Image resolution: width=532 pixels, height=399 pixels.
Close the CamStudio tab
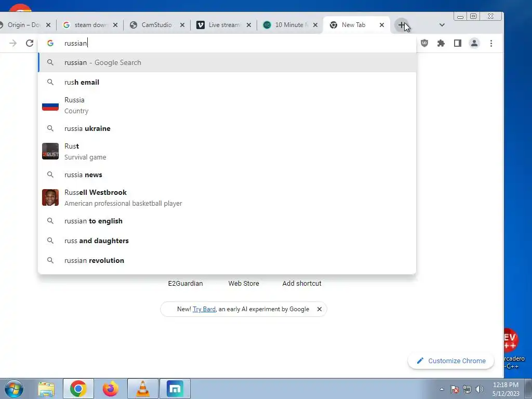(x=182, y=25)
